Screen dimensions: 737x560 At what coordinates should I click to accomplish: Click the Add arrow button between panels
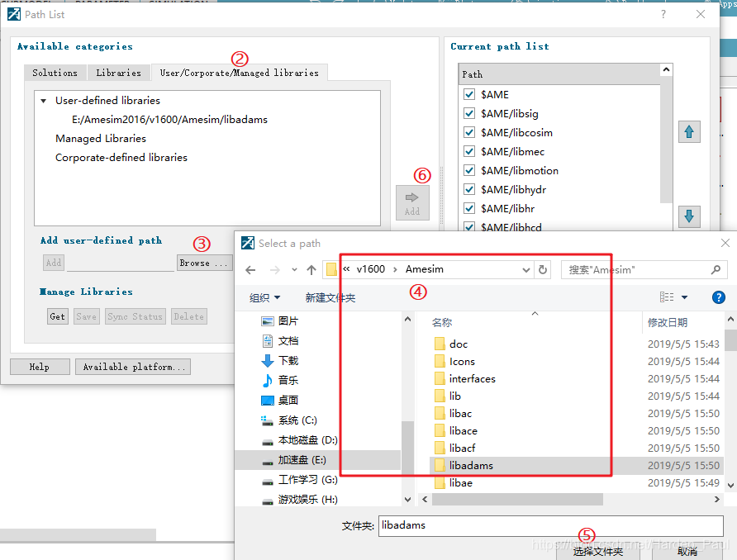[412, 202]
